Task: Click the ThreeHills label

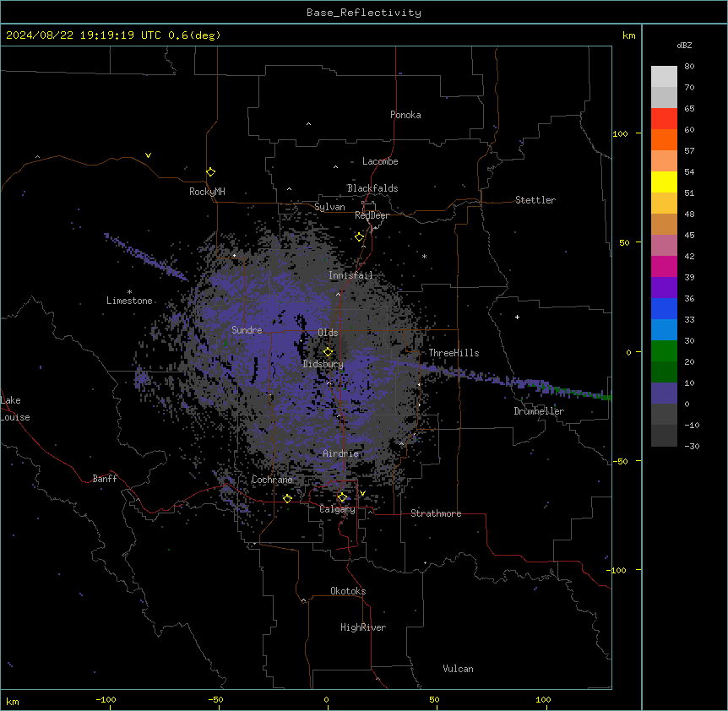Action: click(454, 353)
